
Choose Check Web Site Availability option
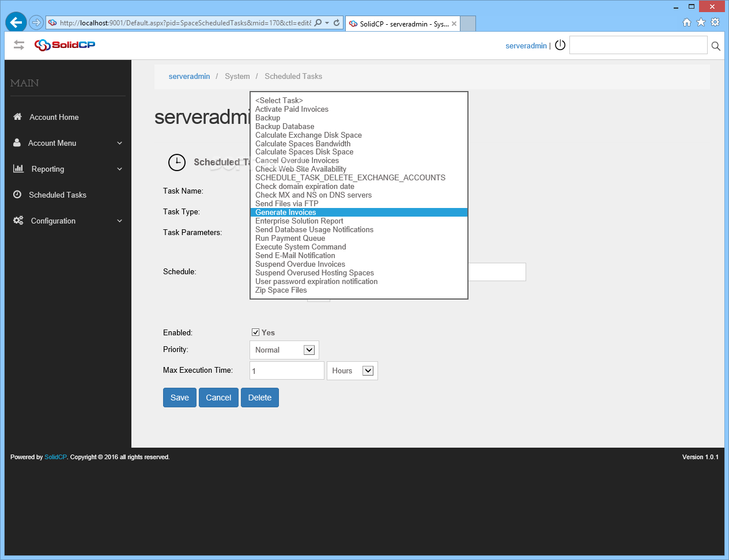click(358, 169)
